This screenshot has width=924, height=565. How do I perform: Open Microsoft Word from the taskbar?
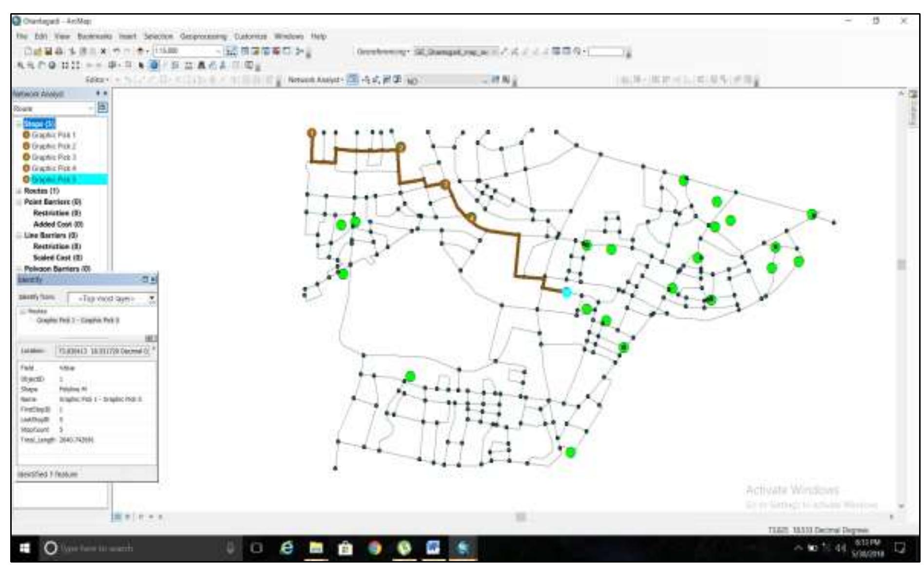pos(433,548)
